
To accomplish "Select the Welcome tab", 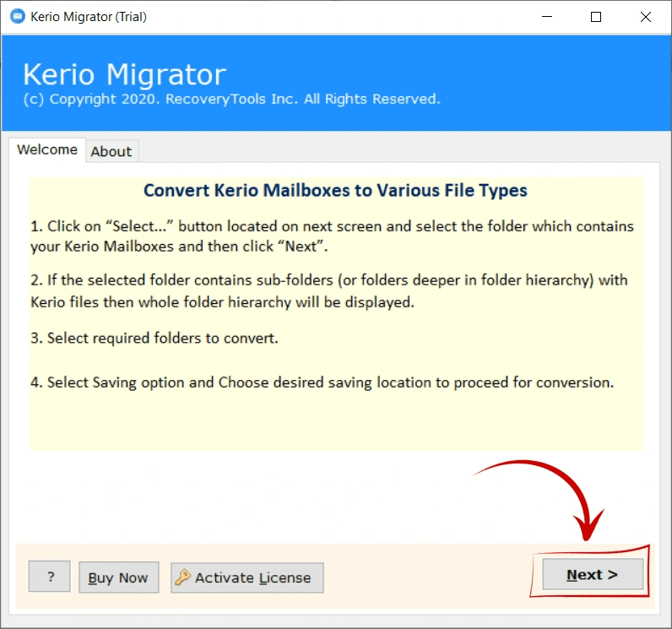I will pos(47,149).
